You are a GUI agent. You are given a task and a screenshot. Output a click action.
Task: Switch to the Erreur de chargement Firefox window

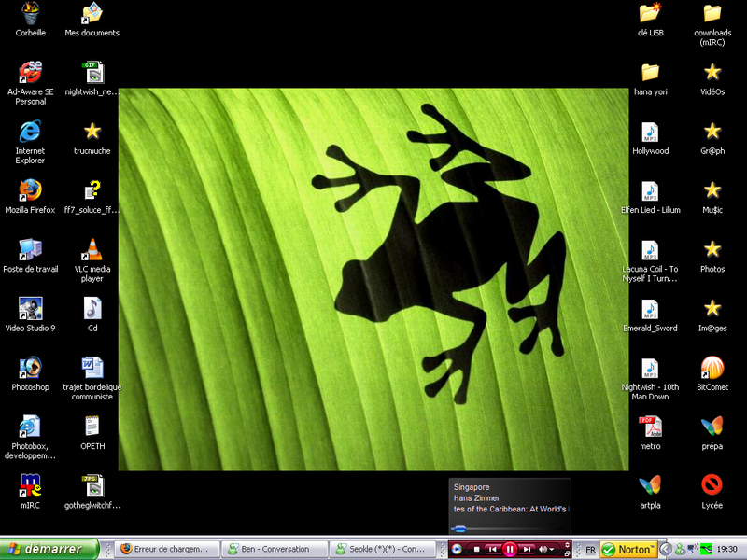coord(169,550)
